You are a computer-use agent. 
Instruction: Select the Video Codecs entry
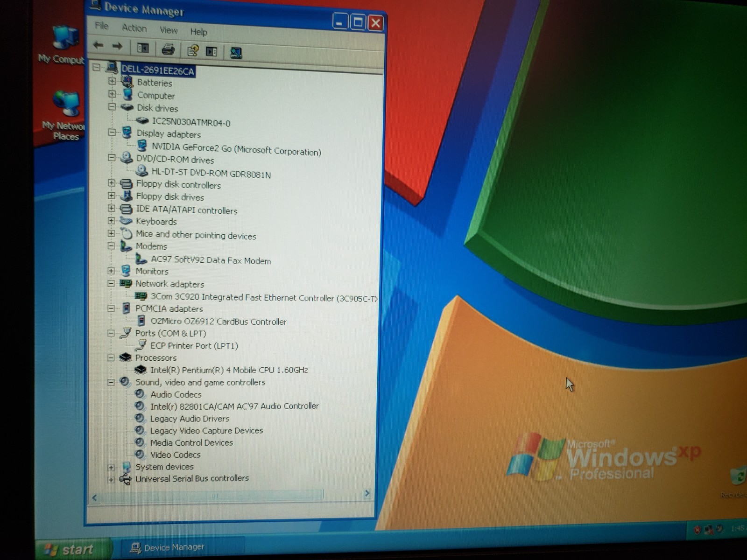175,455
